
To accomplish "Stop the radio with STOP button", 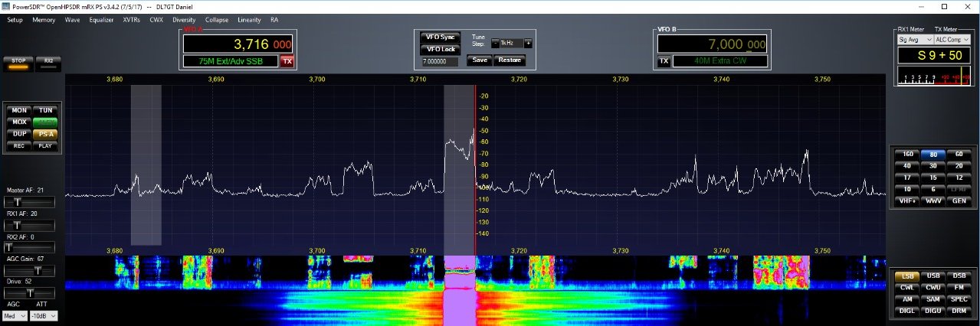I will pyautogui.click(x=18, y=63).
